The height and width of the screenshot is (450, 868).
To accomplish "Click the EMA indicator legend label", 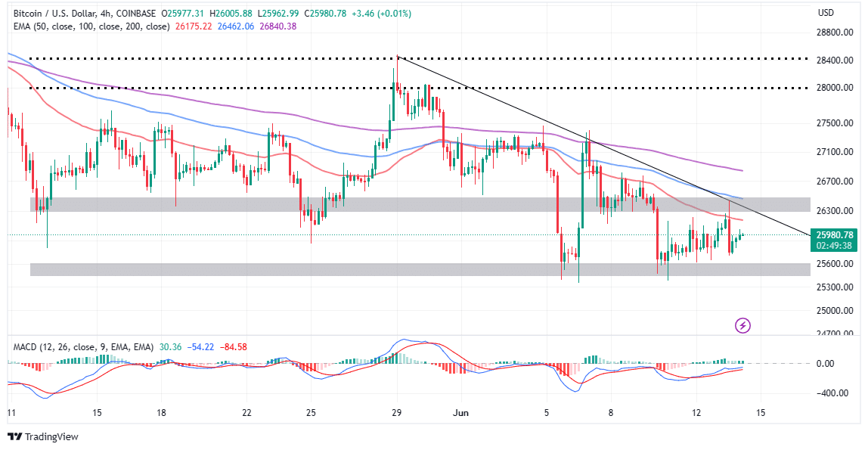I will tap(91, 26).
